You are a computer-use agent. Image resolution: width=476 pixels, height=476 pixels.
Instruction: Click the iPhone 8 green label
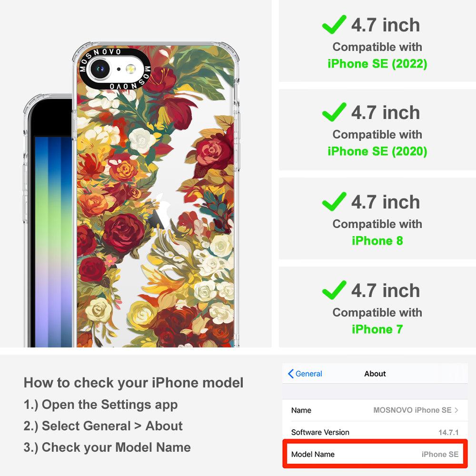click(x=377, y=241)
